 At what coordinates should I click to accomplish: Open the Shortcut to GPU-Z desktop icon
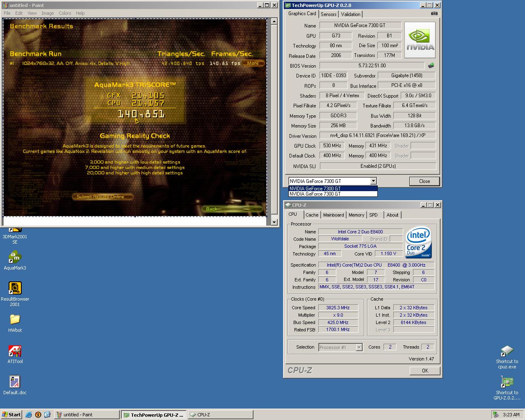tap(507, 388)
